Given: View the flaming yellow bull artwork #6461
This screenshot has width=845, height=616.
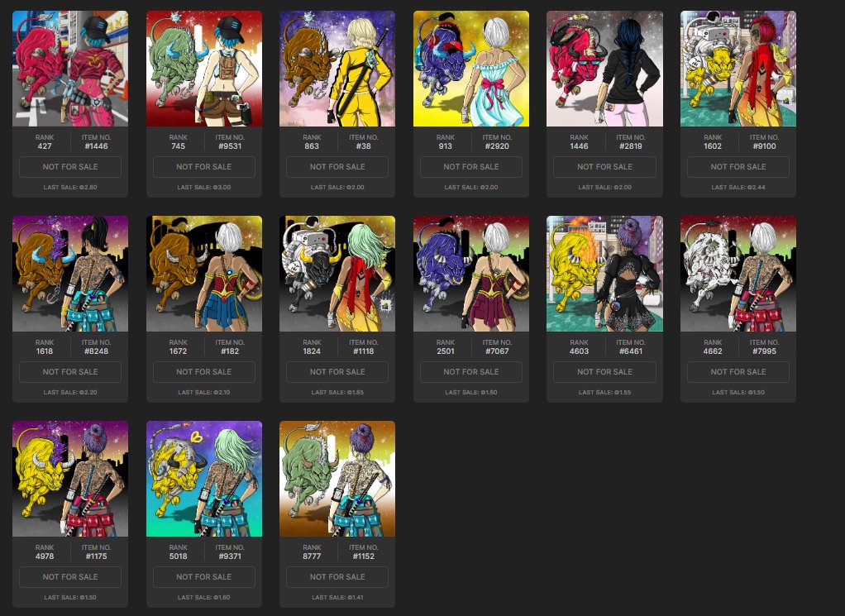Looking at the screenshot, I should 604,274.
